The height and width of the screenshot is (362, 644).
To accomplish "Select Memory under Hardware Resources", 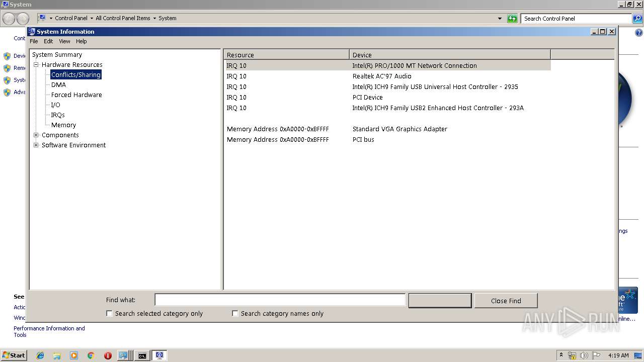I will [x=63, y=125].
